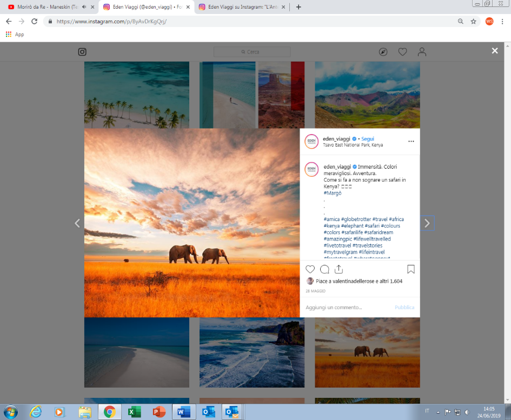
Task: Click the browser address bar URL
Action: click(x=111, y=21)
